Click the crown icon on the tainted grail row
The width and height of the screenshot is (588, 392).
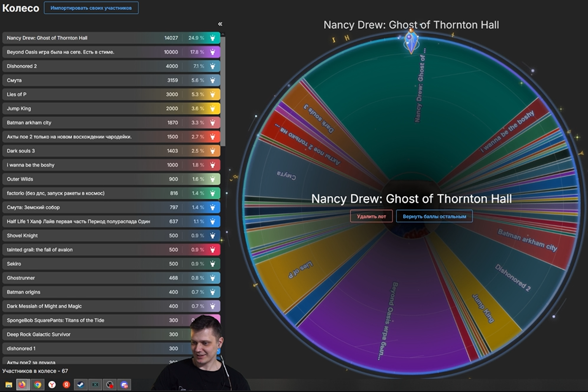click(213, 250)
